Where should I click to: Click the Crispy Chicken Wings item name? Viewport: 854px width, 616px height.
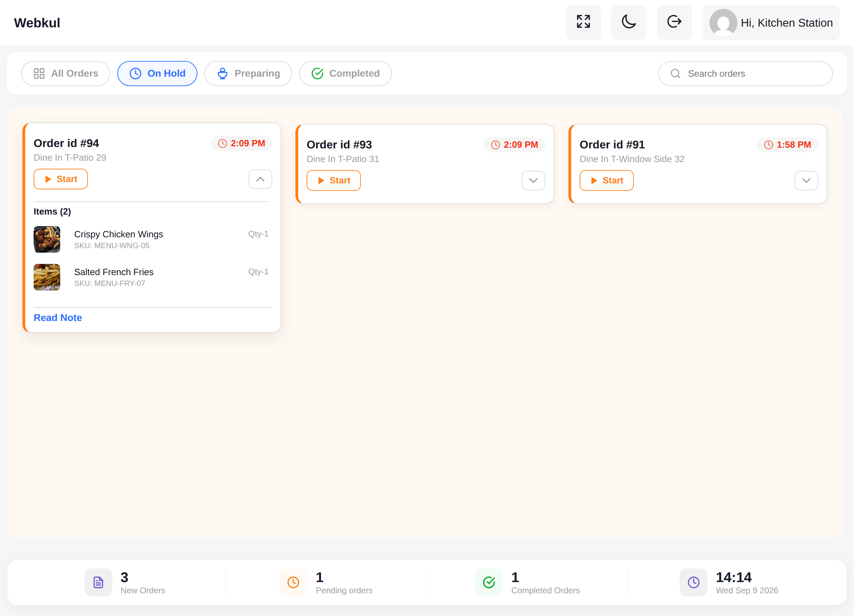click(x=119, y=234)
